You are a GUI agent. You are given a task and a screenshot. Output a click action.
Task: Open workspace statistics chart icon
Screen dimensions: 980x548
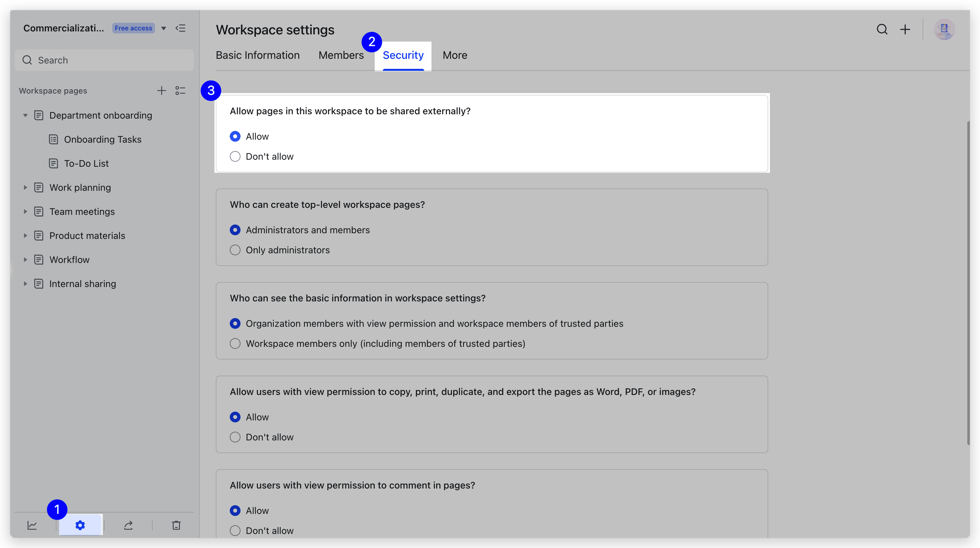click(32, 525)
